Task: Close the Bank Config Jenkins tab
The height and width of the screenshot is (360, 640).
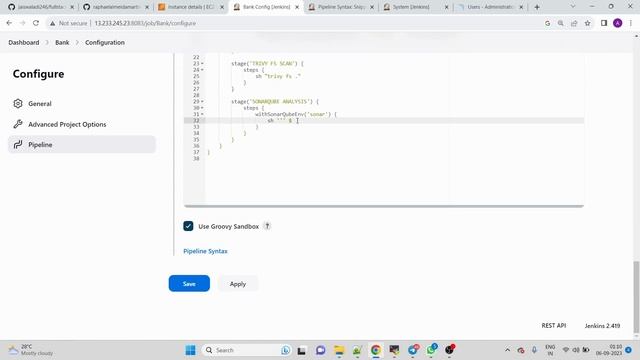Action: [297, 7]
